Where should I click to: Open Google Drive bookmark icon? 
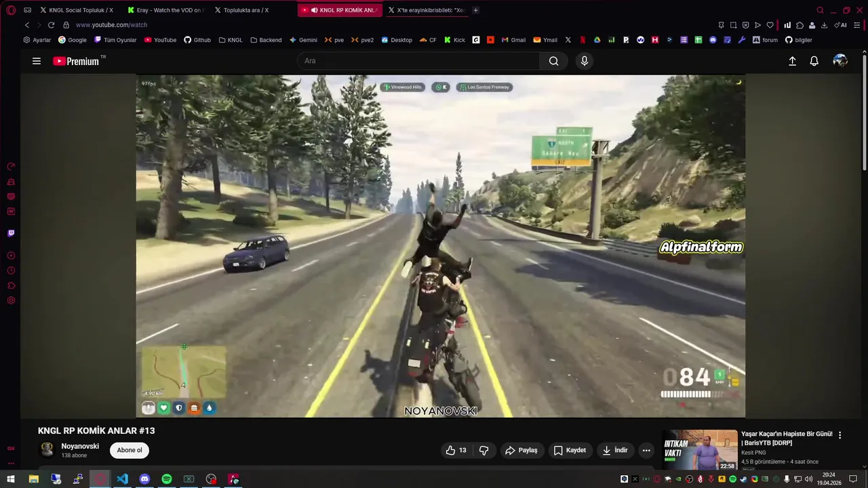tap(597, 40)
